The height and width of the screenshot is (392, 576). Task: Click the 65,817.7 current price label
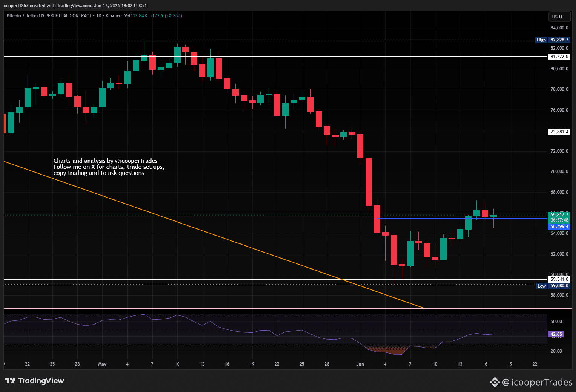point(559,215)
